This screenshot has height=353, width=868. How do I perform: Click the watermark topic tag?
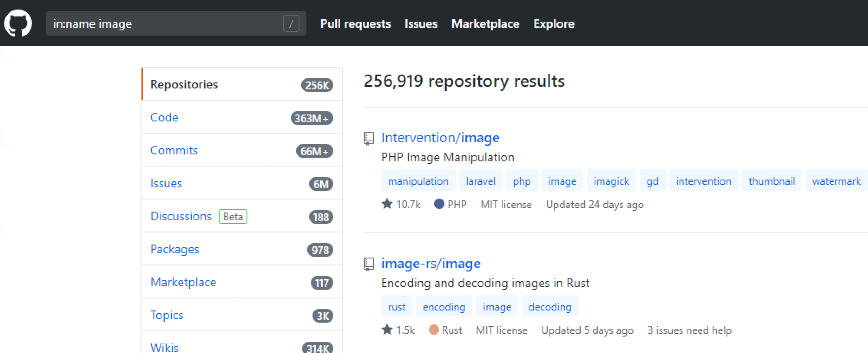(x=837, y=181)
